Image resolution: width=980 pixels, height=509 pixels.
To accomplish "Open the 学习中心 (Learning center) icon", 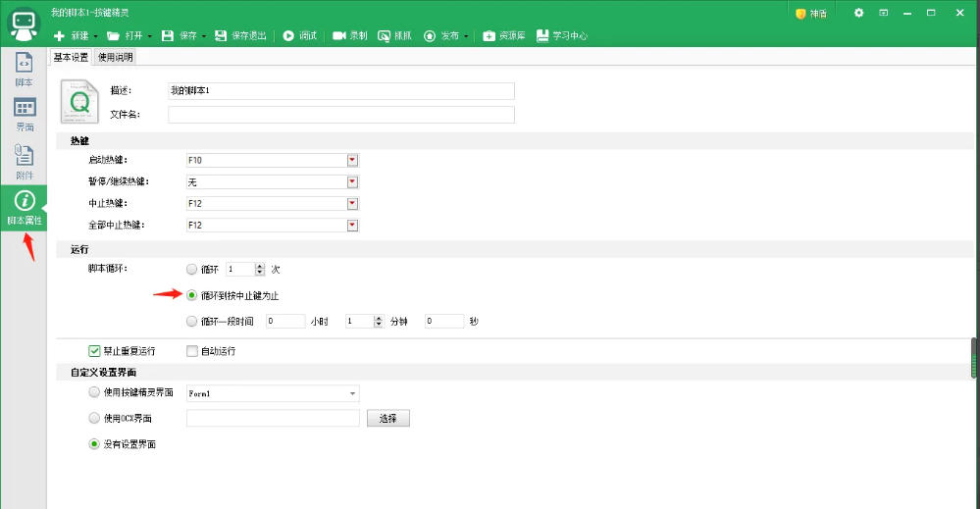I will (544, 35).
